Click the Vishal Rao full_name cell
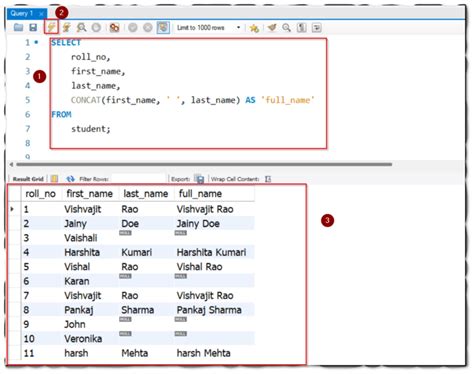474x374 pixels. [x=214, y=267]
